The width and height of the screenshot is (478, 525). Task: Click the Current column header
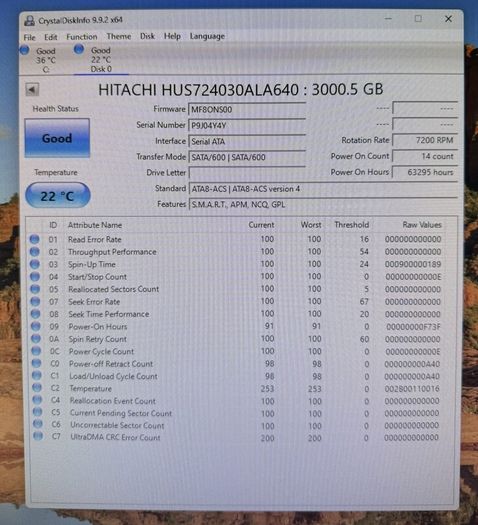[261, 225]
